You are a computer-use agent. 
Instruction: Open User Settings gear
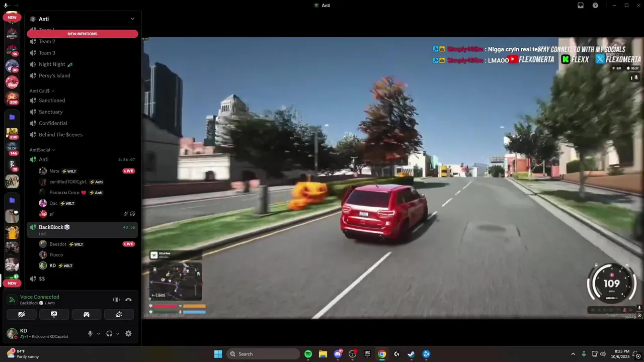pos(128,333)
